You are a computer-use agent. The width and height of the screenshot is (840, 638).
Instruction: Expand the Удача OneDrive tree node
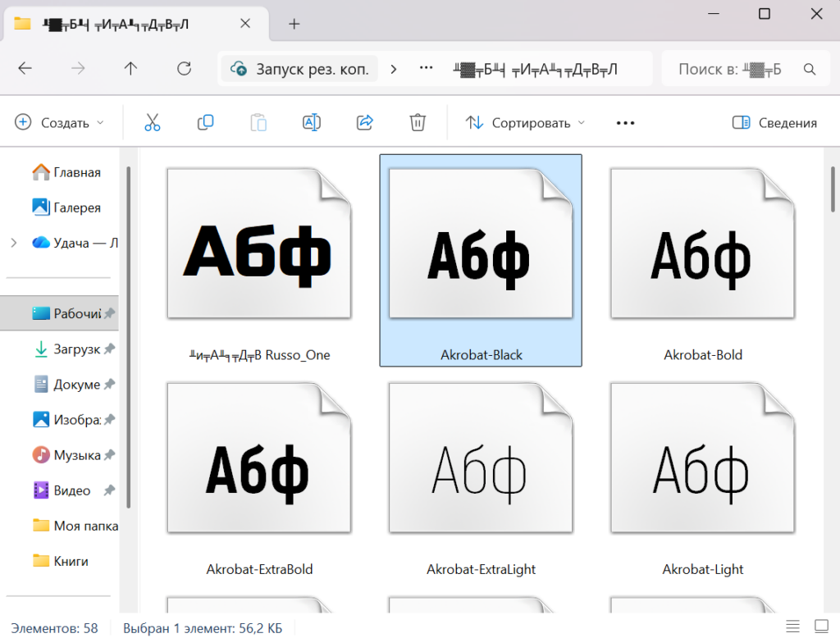point(13,243)
